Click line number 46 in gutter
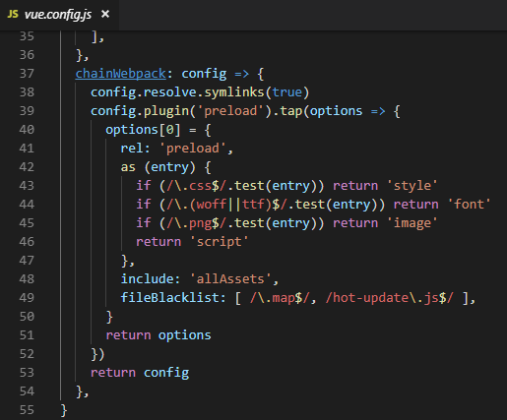Screen dimensions: 507x420 pos(27,242)
